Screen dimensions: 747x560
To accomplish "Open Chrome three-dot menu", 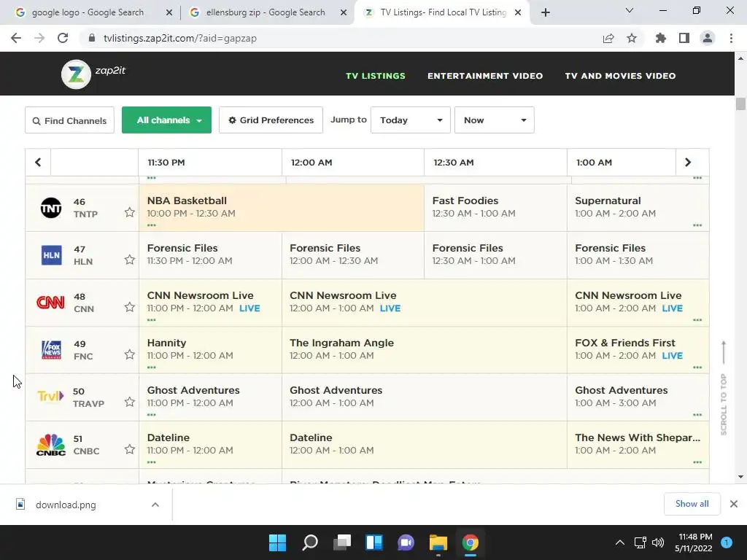I will [731, 38].
